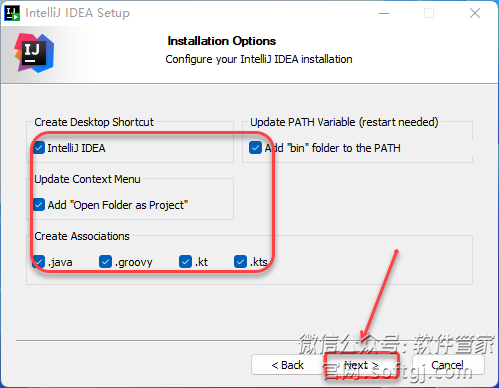
Task: Click the Update PATH Variable group label
Action: tap(344, 122)
